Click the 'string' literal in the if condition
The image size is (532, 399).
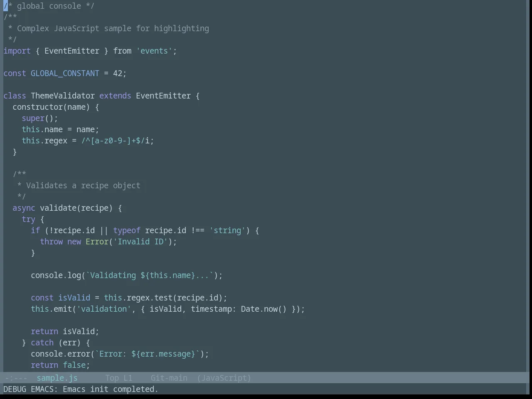(227, 230)
